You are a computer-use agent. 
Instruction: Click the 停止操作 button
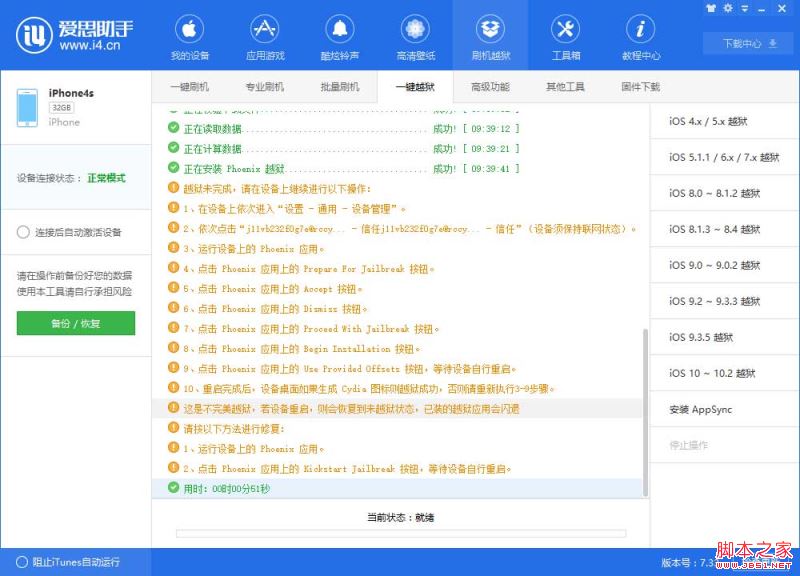pyautogui.click(x=724, y=445)
